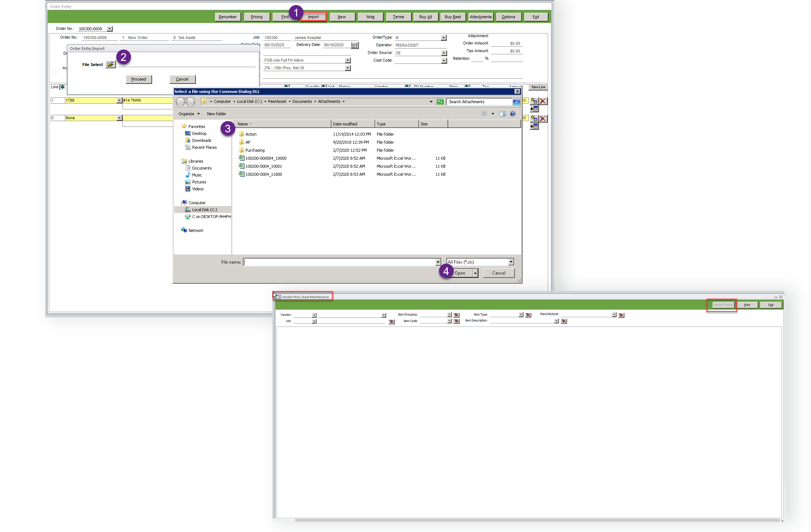The image size is (811, 532).
Task: Select file 100200-0004_11800
Action: 264,174
